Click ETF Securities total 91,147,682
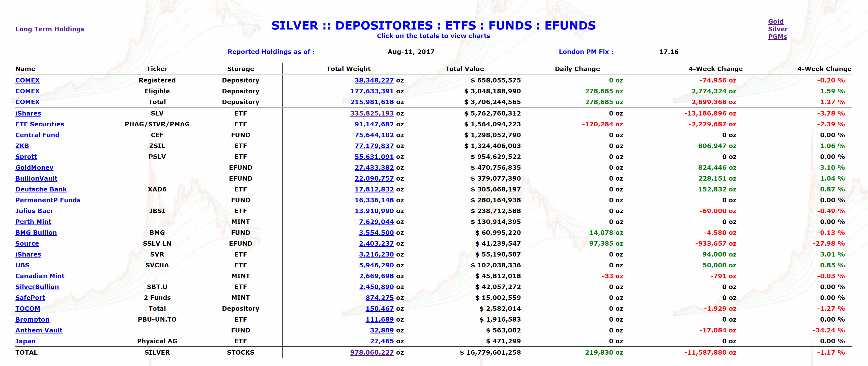 pos(374,124)
